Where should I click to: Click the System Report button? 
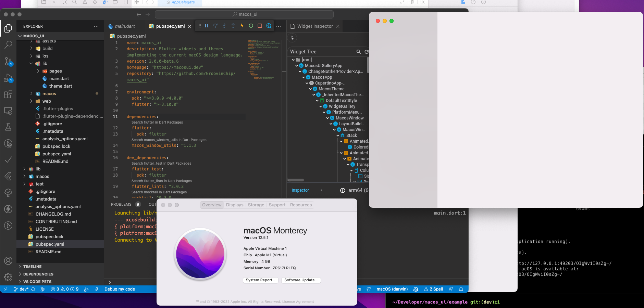(260, 280)
